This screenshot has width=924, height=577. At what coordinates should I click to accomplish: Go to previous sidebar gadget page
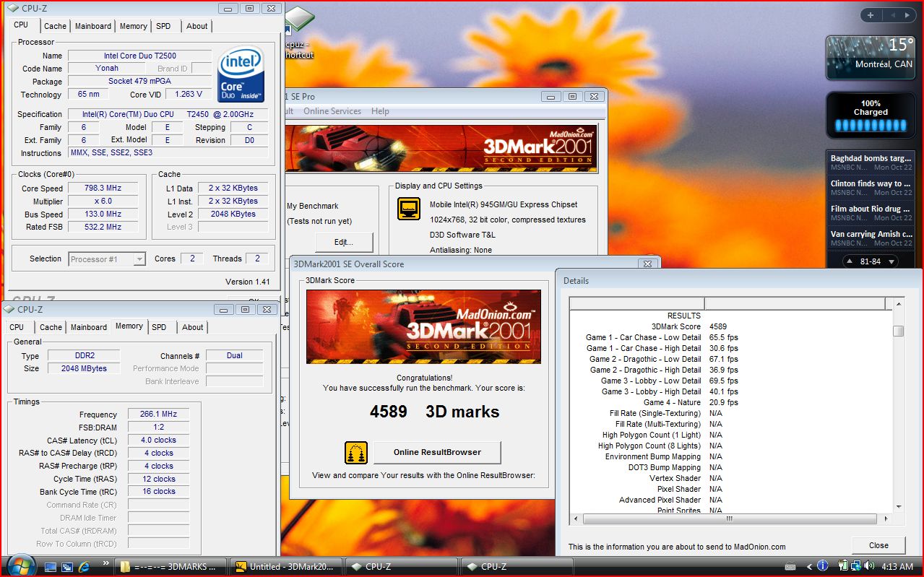tap(891, 15)
